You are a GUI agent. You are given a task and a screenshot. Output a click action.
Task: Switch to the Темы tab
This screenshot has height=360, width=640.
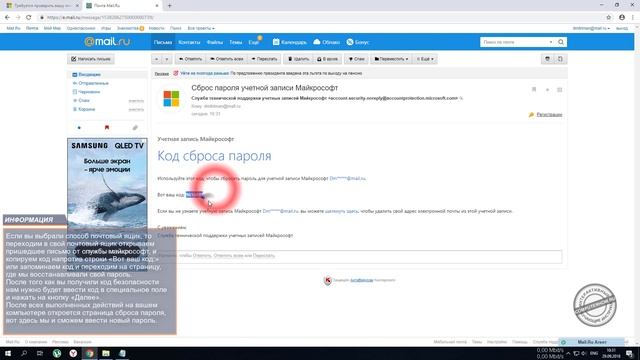pos(236,42)
